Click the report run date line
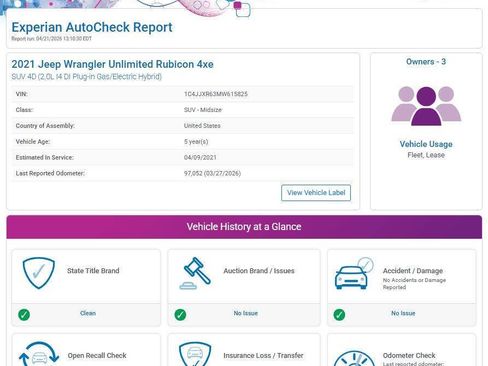 [51, 39]
